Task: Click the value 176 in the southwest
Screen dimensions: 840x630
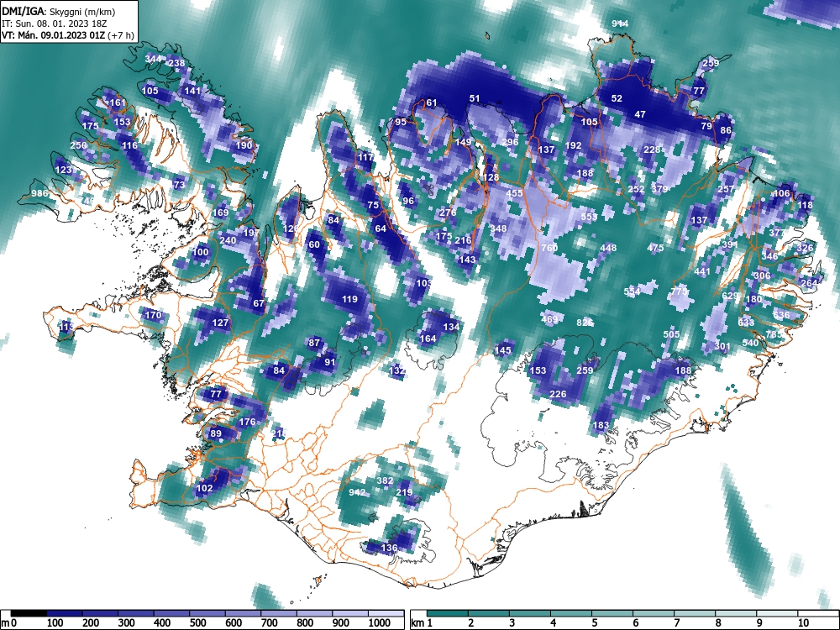Action: click(x=247, y=422)
